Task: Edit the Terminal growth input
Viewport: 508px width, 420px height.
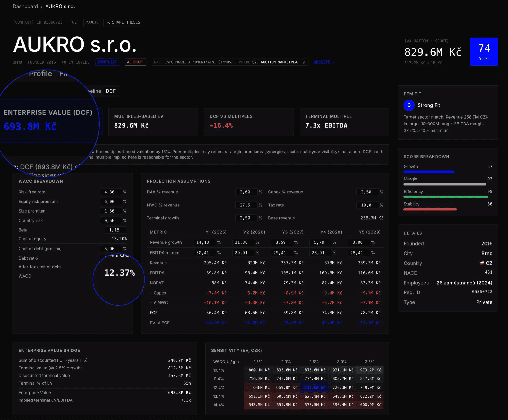Action: [x=246, y=218]
